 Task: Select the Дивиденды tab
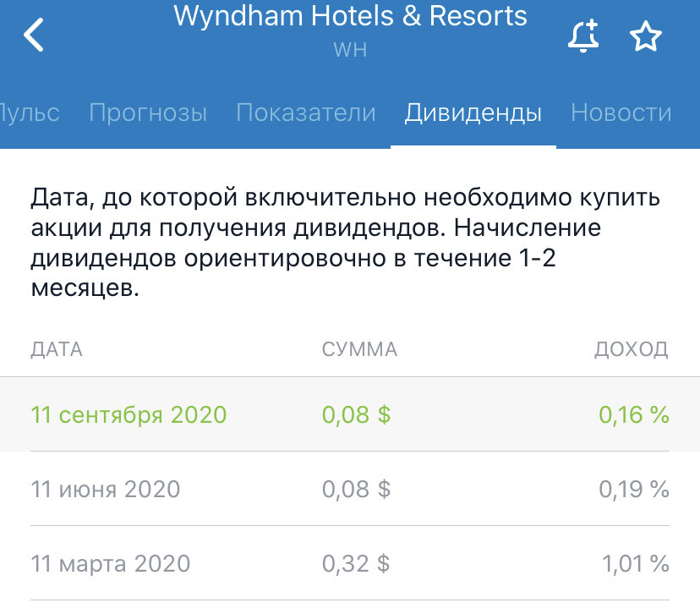473,113
